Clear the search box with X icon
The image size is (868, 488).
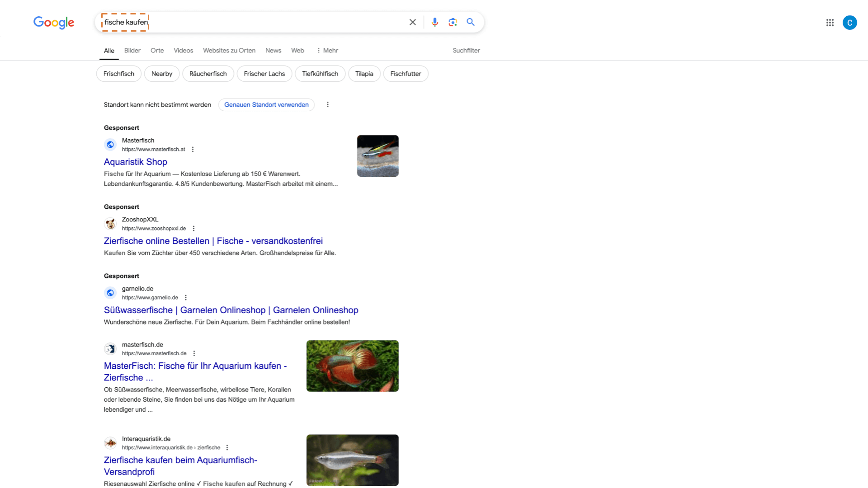pos(412,22)
